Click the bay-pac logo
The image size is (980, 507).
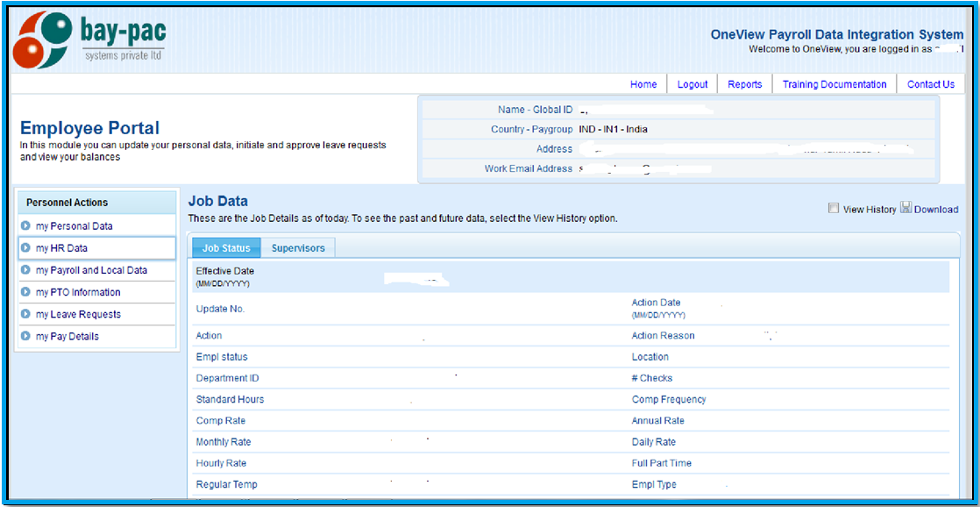[x=89, y=39]
